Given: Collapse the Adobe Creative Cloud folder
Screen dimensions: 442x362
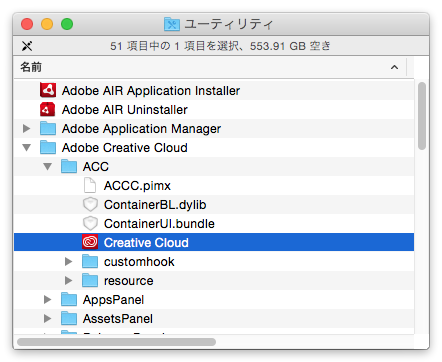Looking at the screenshot, I should [27, 148].
